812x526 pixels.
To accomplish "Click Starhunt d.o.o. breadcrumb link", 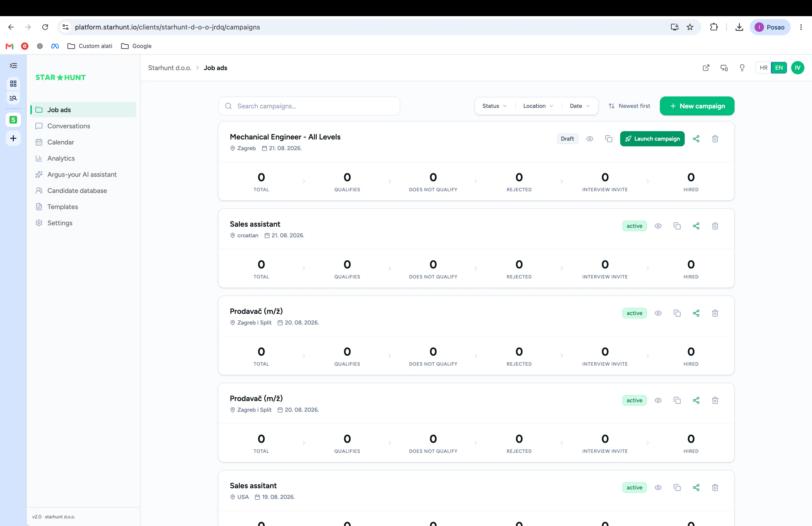I will tap(170, 68).
